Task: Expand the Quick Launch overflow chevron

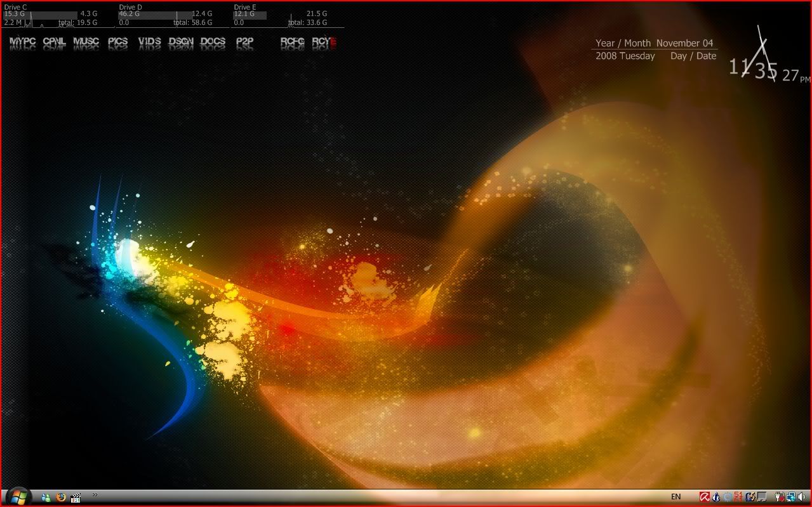Action: (x=95, y=495)
